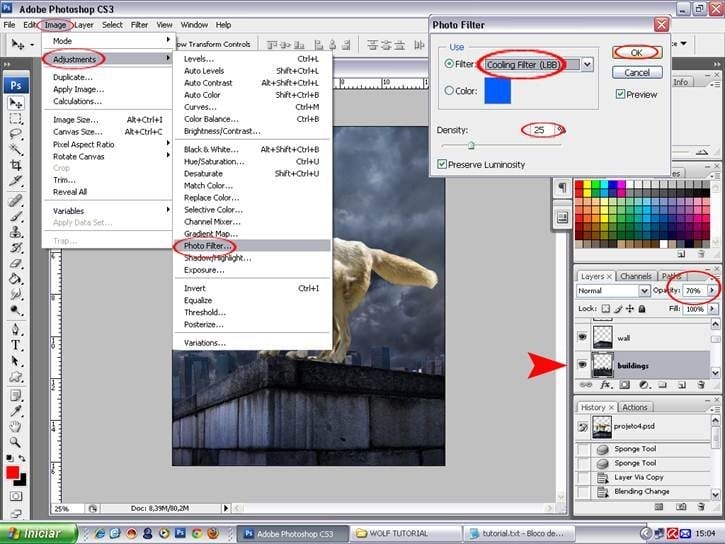Image resolution: width=725 pixels, height=544 pixels.
Task: Open the blend mode Normal dropdown
Action: [x=644, y=291]
